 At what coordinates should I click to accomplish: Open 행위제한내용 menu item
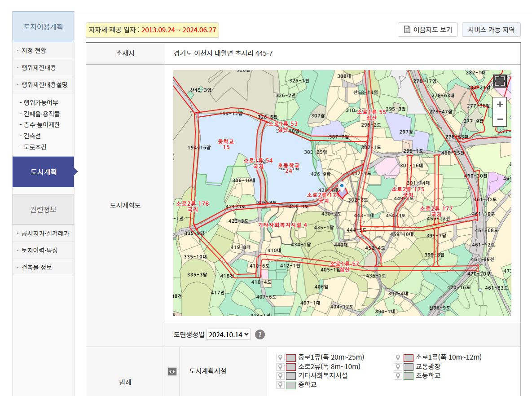(38, 67)
